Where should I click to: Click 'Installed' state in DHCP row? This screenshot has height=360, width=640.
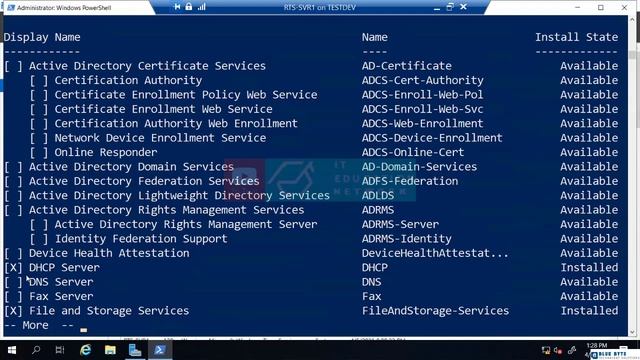(x=589, y=268)
